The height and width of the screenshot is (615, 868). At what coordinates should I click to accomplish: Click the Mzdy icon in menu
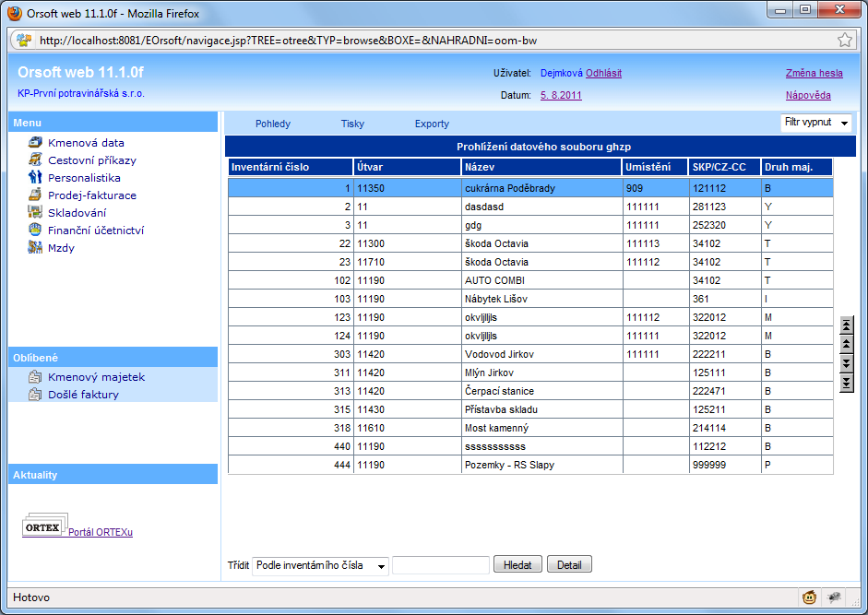36,248
